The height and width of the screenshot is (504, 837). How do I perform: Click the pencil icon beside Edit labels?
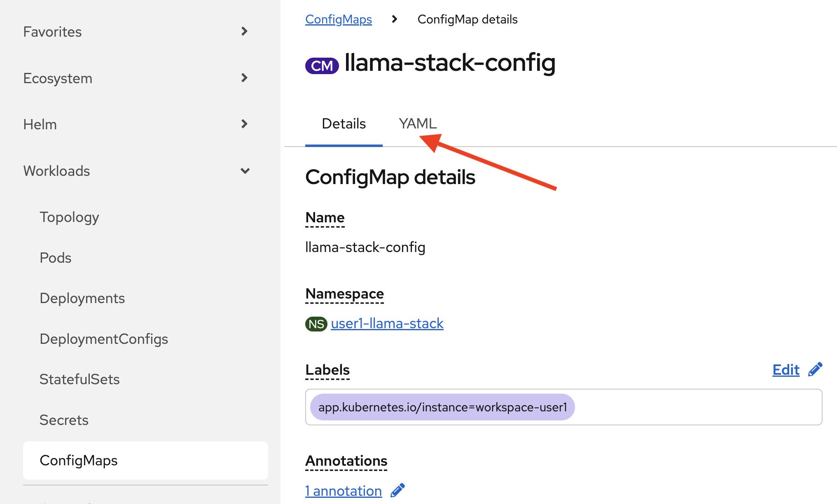816,369
